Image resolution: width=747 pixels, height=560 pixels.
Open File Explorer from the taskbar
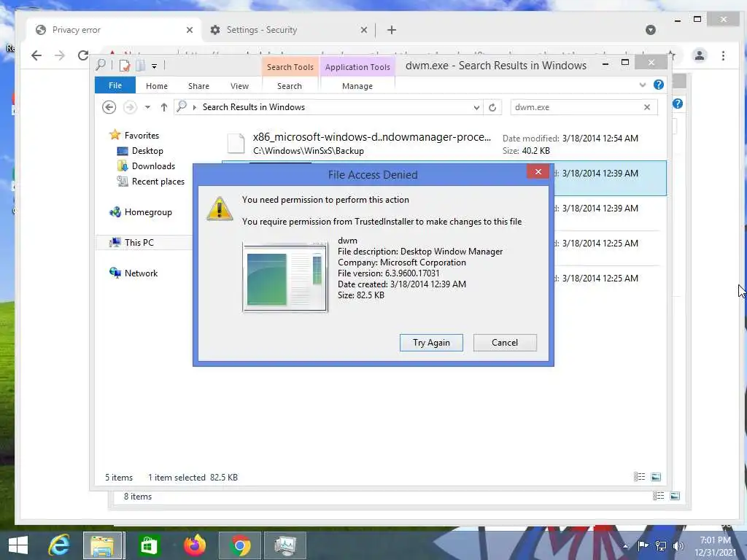[103, 545]
